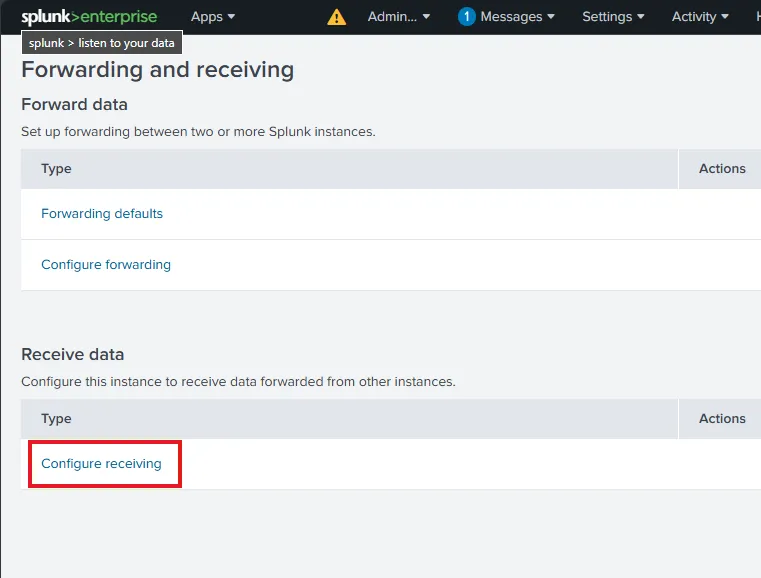Click Type column header in Receive data table
Viewport: 761px width, 578px height.
(x=56, y=419)
